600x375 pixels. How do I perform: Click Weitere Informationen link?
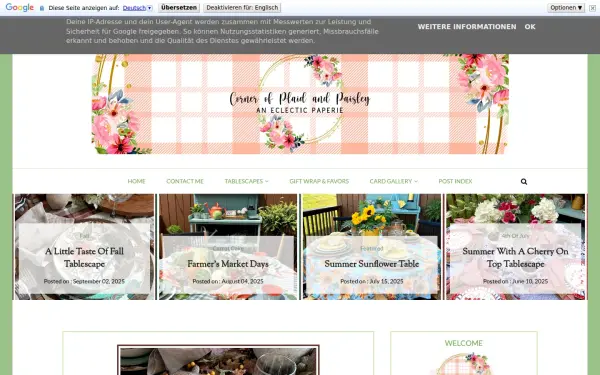(467, 27)
